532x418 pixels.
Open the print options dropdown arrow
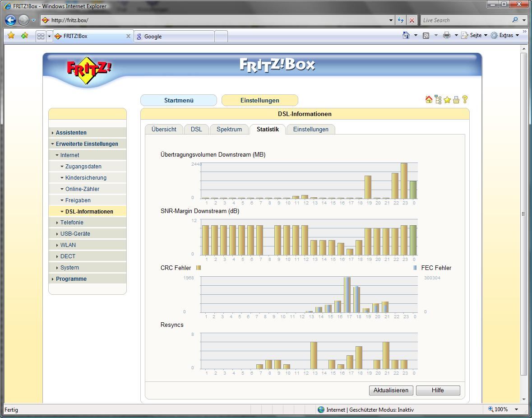click(456, 35)
